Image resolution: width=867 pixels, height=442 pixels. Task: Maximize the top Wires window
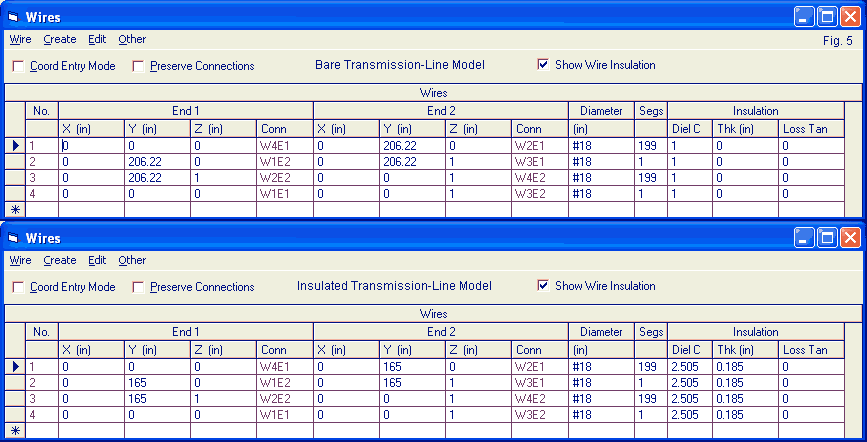(827, 17)
